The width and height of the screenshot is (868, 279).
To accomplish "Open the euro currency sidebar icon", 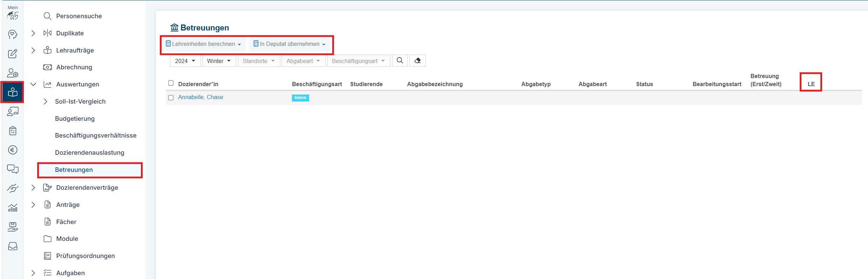I will click(13, 150).
